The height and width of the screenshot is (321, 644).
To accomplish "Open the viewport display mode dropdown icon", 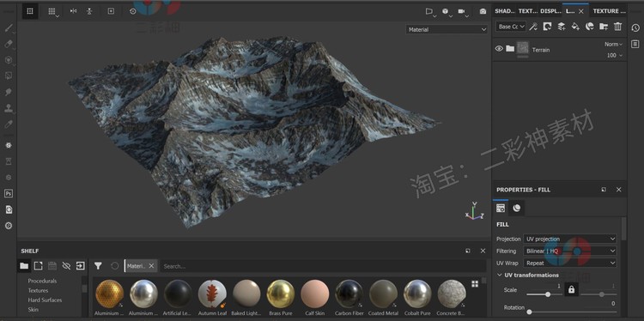I will click(430, 11).
